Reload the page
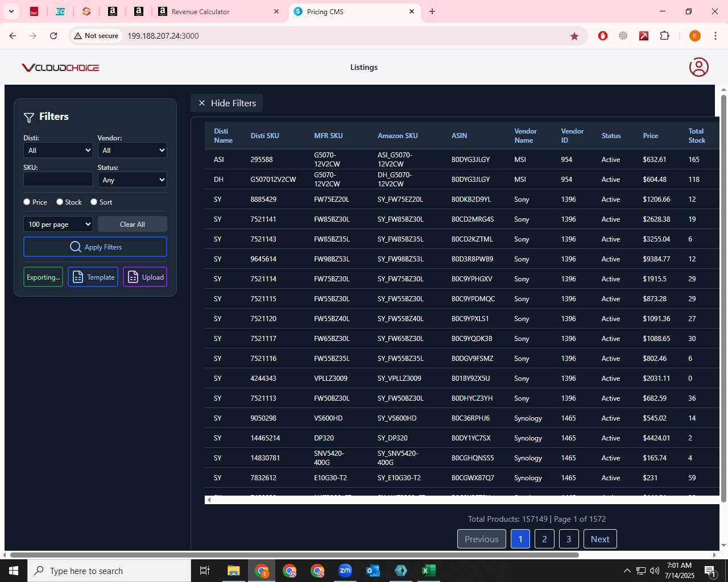 point(53,36)
